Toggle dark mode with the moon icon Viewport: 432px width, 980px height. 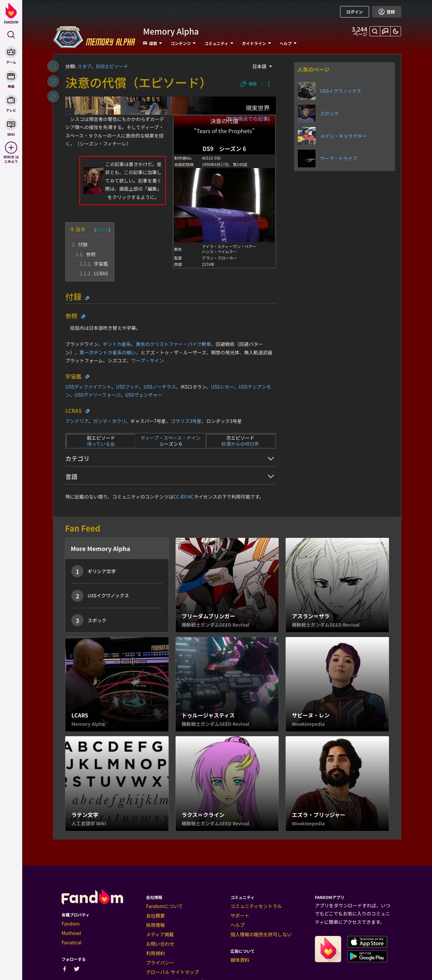(x=396, y=31)
